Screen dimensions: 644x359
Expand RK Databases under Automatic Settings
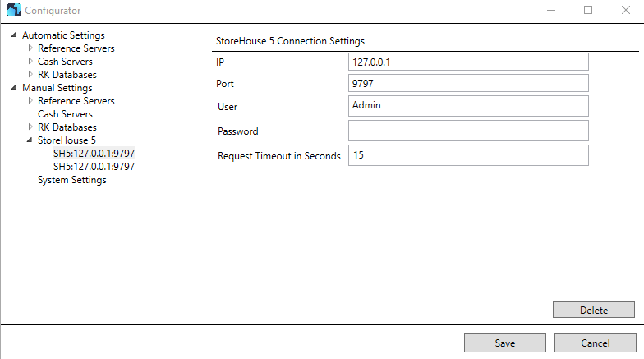pyautogui.click(x=30, y=74)
